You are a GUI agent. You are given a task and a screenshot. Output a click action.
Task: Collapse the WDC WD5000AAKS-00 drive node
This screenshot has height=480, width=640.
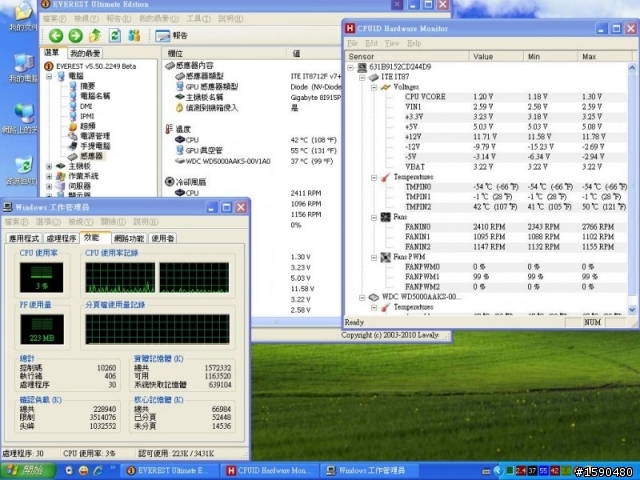(x=362, y=298)
